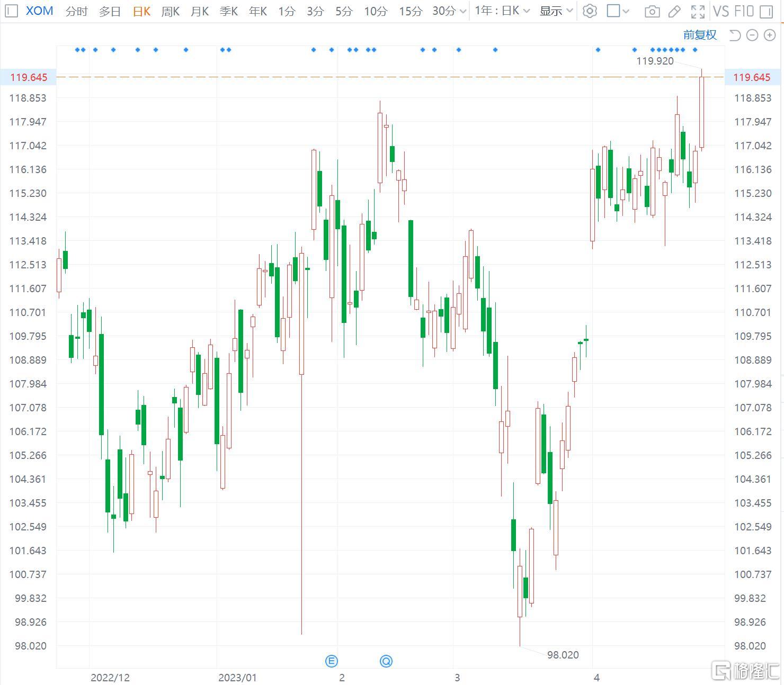Image resolution: width=784 pixels, height=685 pixels.
Task: Enter fullscreen chart mode
Action: tap(698, 11)
